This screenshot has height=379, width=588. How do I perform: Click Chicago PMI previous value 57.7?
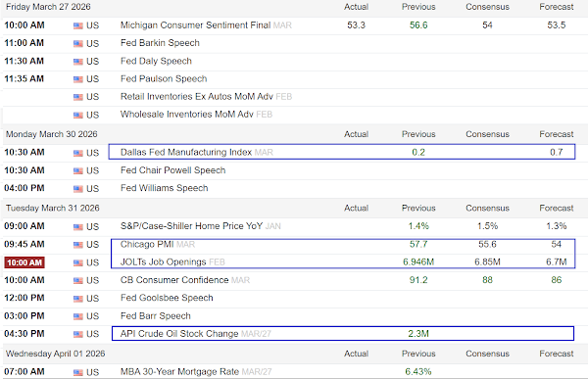coord(418,244)
